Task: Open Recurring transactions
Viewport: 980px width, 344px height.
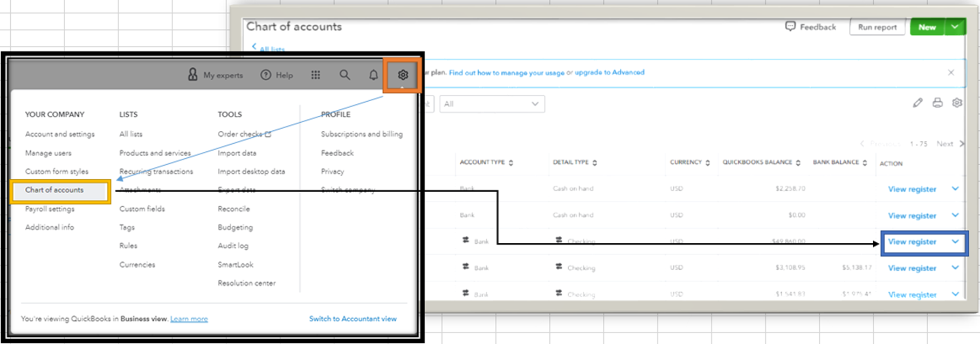Action: tap(156, 171)
